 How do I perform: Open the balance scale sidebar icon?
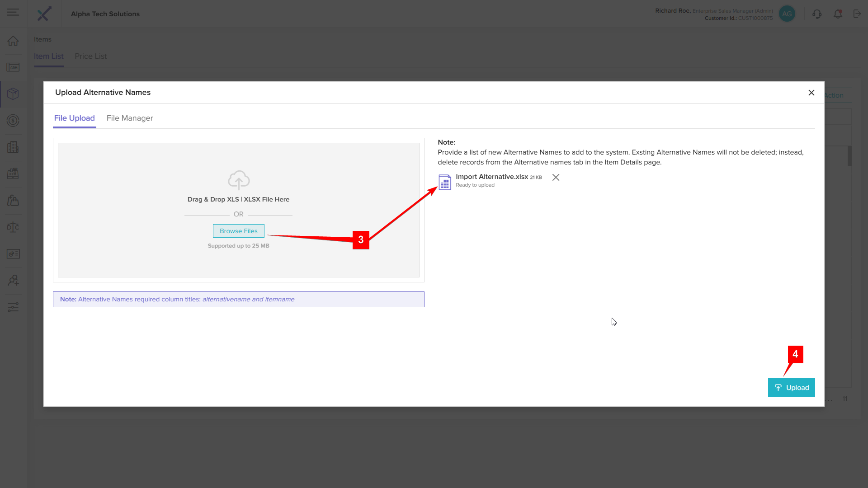[13, 227]
